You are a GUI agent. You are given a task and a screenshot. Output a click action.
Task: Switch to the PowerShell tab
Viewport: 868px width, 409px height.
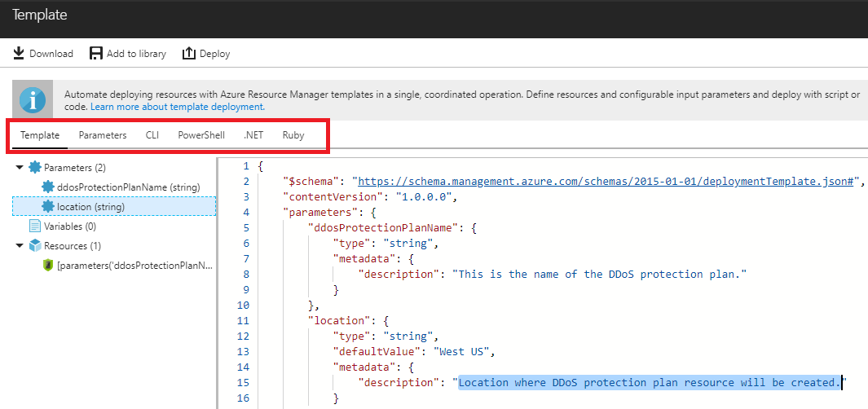tap(201, 135)
